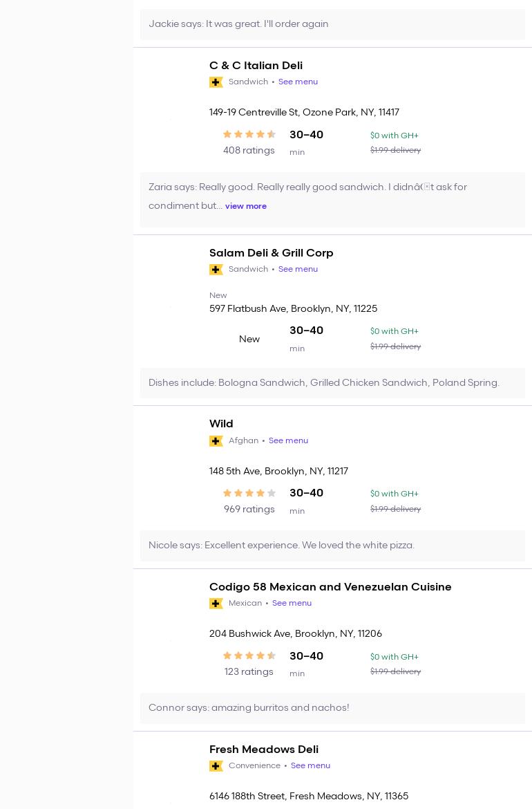Open the Fresh Meadows Deli listing
The image size is (532, 809).
(x=264, y=750)
